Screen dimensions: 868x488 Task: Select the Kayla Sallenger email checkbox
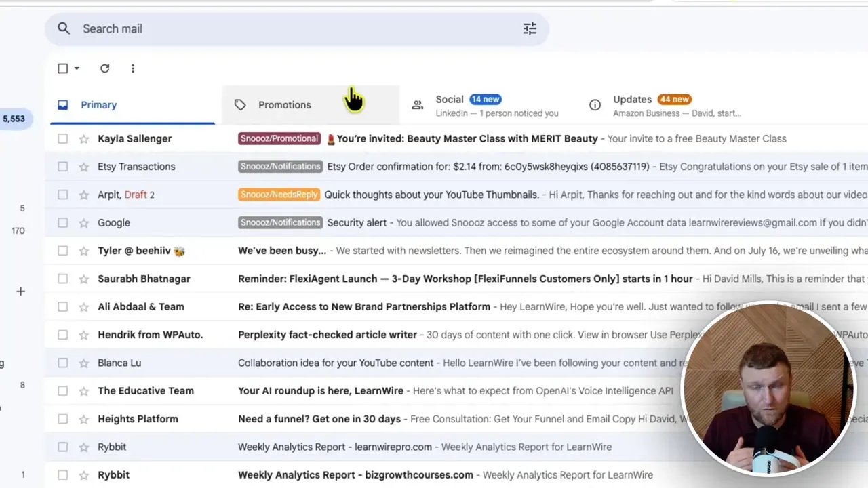62,138
